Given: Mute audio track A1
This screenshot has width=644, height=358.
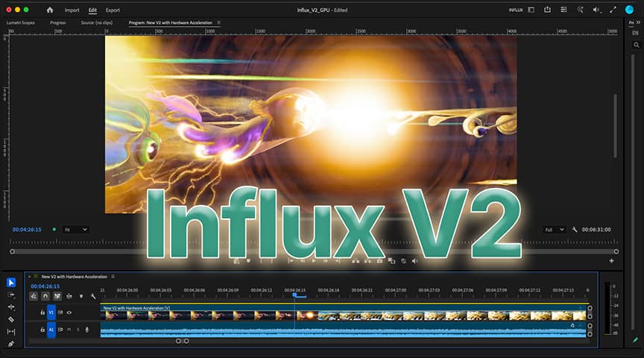Looking at the screenshot, I should click(x=69, y=330).
